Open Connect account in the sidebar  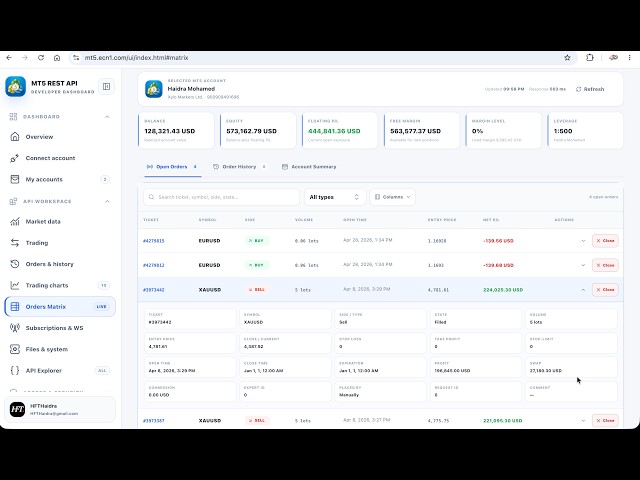pyautogui.click(x=60, y=158)
